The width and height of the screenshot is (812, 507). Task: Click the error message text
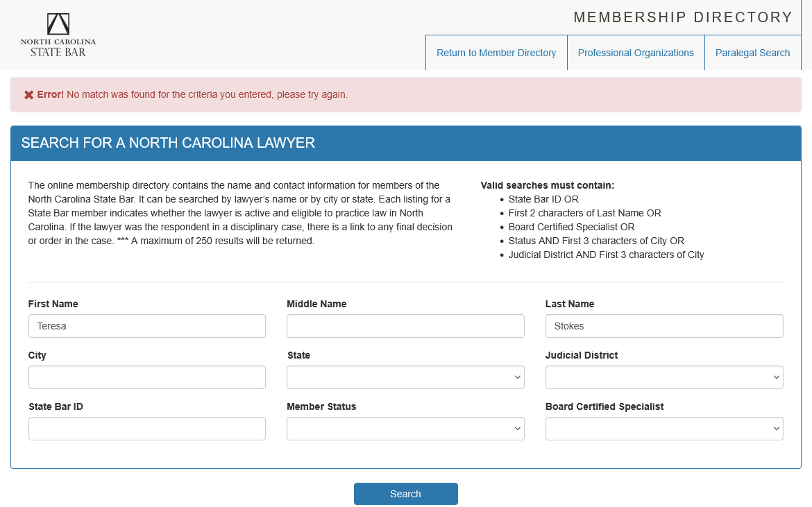tap(207, 94)
